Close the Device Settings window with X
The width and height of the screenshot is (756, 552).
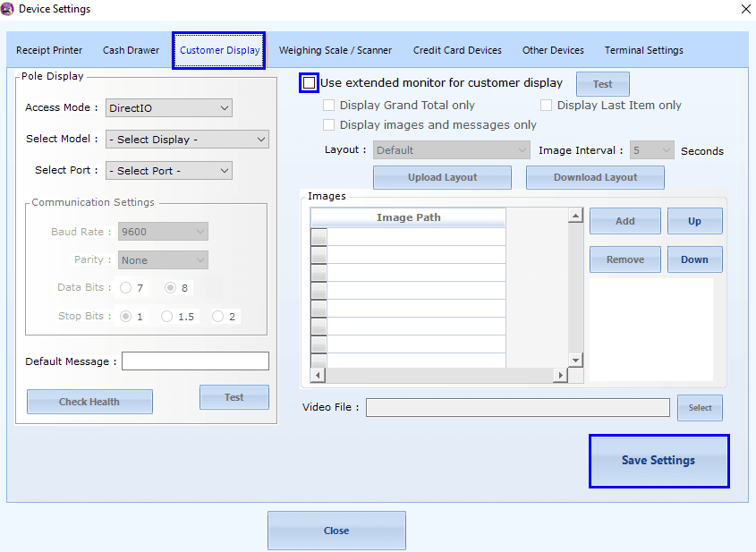(x=746, y=9)
